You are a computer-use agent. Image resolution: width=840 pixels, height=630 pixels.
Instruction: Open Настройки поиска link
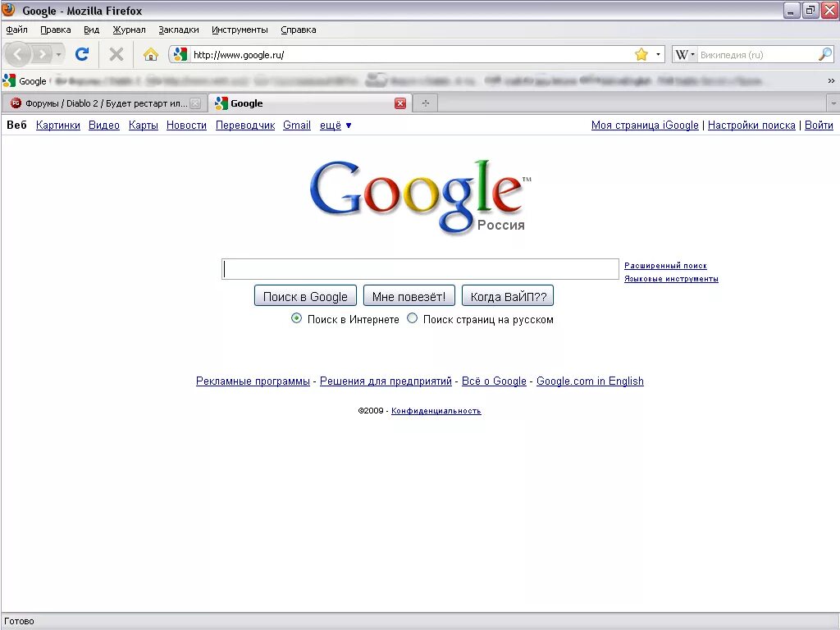click(x=751, y=125)
